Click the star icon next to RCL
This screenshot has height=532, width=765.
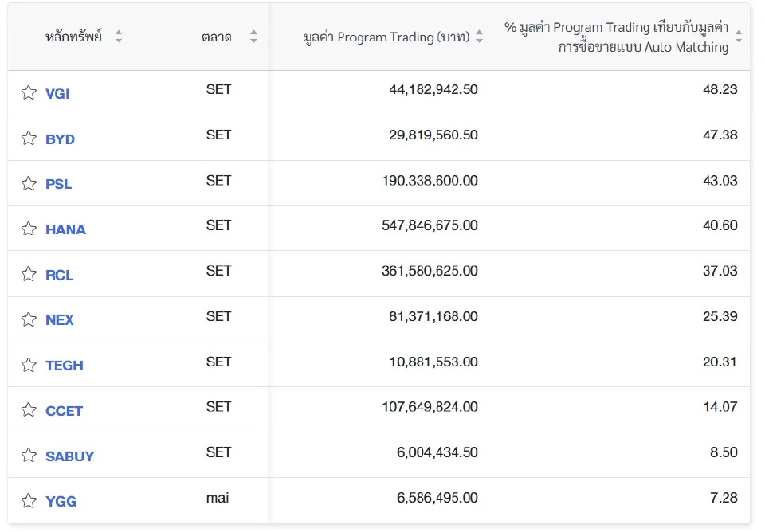[29, 274]
